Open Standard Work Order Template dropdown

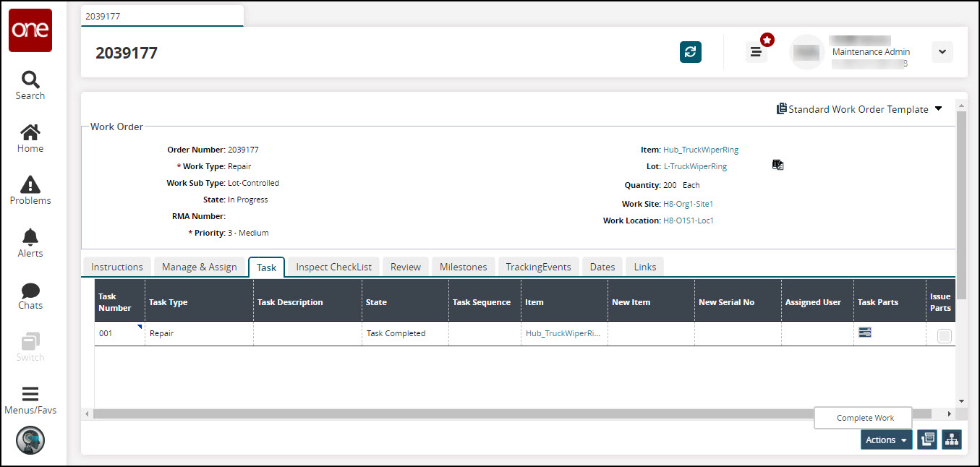859,109
